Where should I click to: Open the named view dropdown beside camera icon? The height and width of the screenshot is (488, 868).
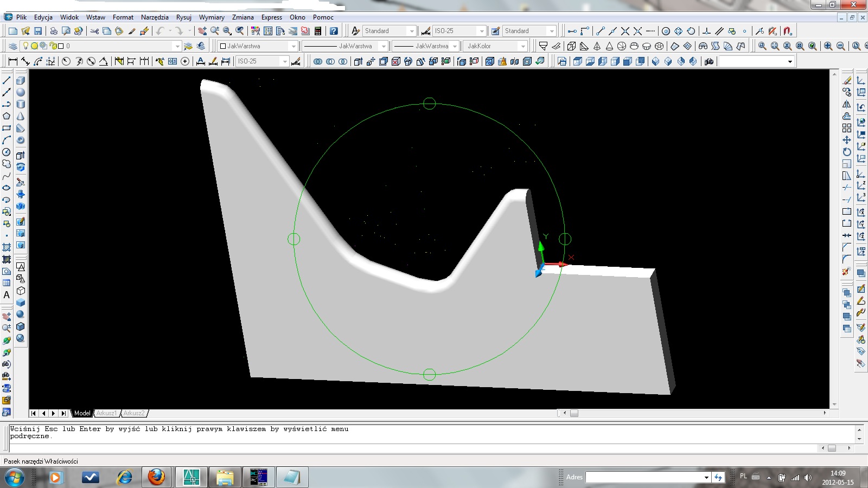click(x=790, y=61)
